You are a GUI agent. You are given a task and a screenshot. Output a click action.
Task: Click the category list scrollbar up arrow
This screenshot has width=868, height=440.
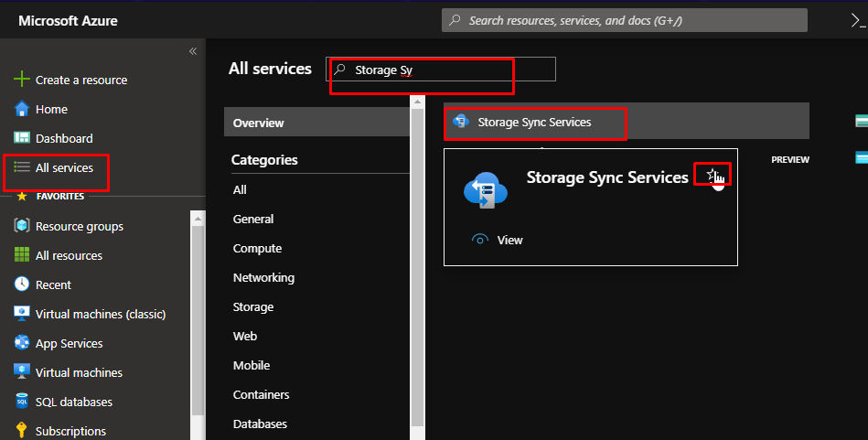417,102
